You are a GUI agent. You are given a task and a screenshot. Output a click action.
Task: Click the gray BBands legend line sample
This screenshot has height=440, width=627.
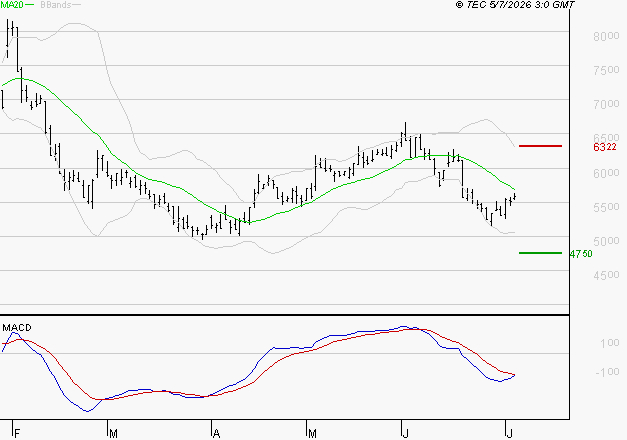[76, 4]
